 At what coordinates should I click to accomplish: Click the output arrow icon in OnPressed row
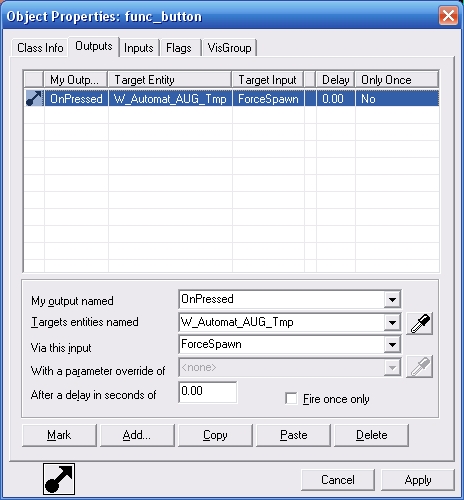(34, 98)
